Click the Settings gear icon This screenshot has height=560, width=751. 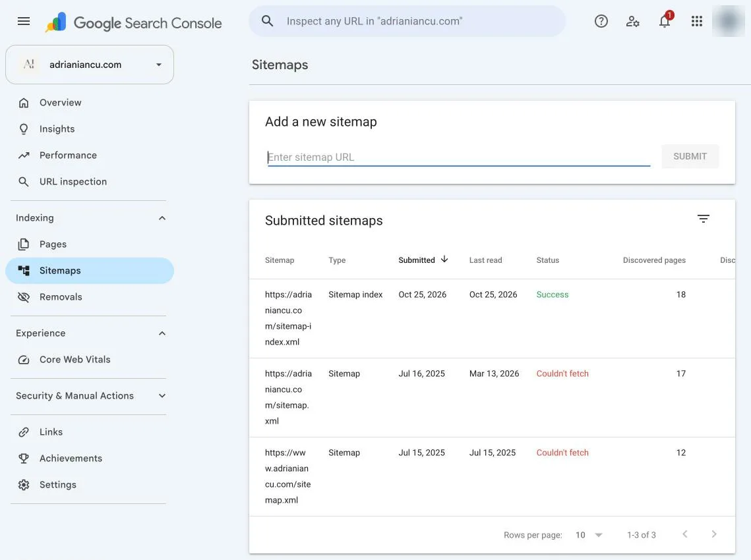(x=24, y=484)
